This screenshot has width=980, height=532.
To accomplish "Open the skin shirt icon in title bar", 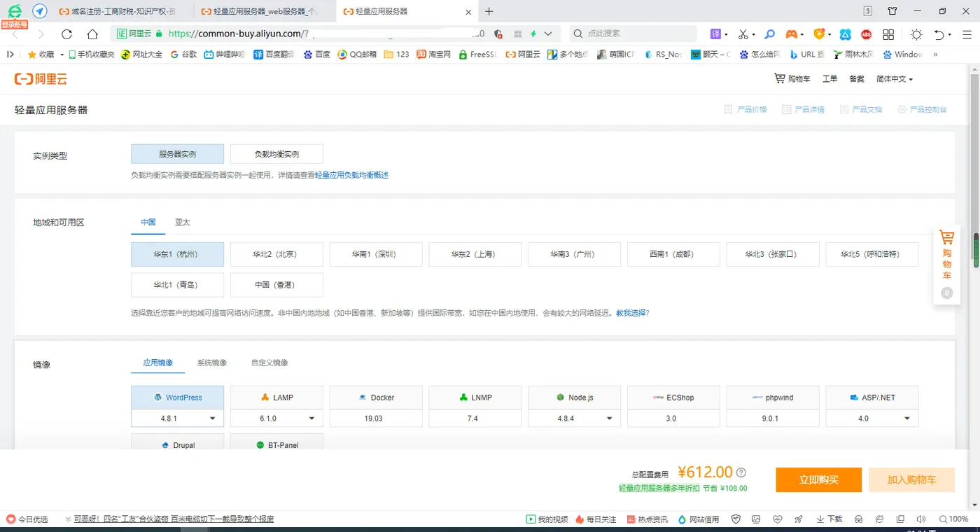I will tap(892, 11).
